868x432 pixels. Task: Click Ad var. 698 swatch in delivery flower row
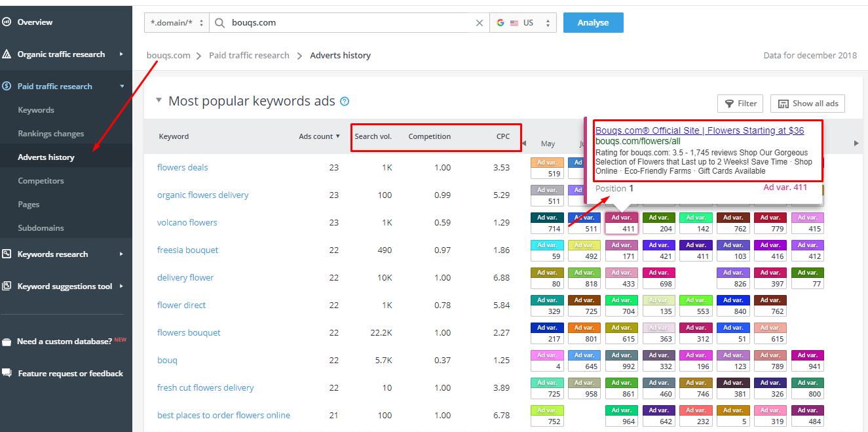(659, 278)
